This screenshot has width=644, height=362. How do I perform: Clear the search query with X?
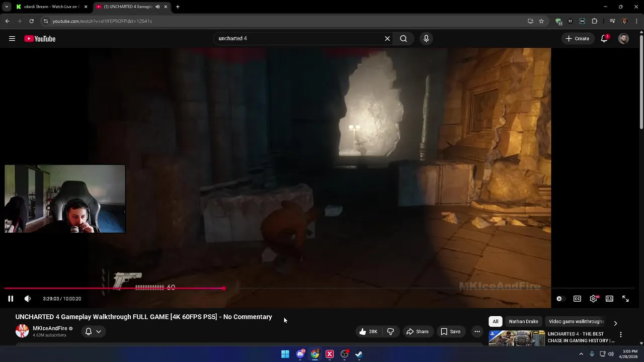coord(387,39)
